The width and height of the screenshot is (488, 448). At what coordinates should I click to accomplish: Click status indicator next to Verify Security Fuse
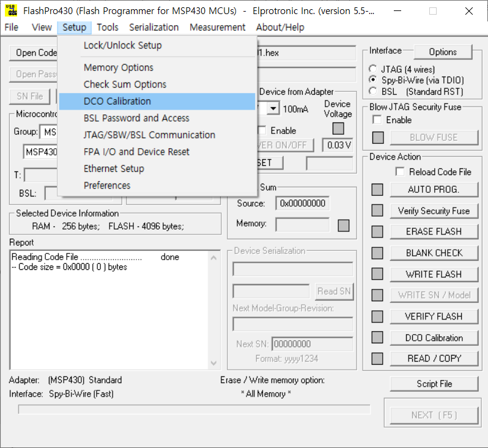click(x=377, y=211)
